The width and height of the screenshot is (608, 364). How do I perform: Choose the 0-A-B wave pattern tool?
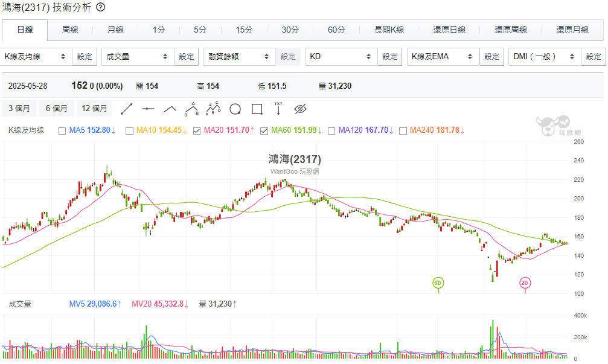point(191,109)
